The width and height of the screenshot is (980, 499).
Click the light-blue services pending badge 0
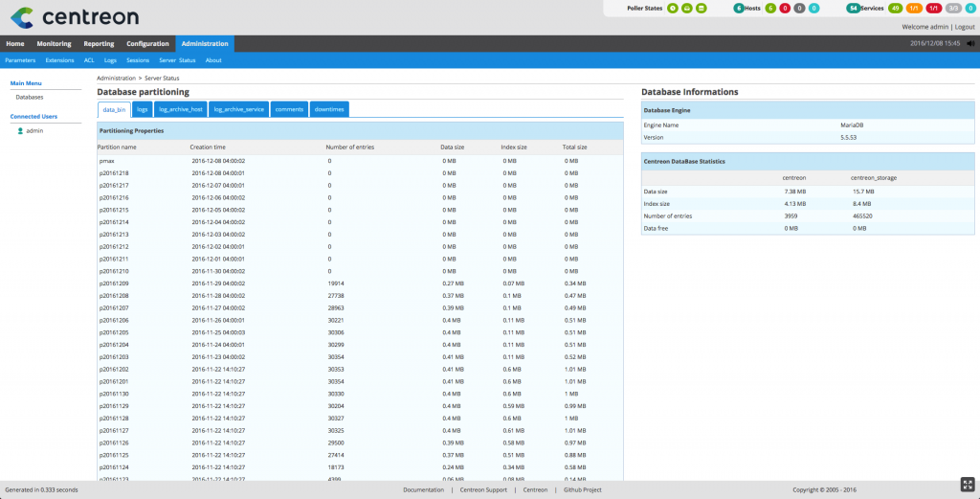970,8
